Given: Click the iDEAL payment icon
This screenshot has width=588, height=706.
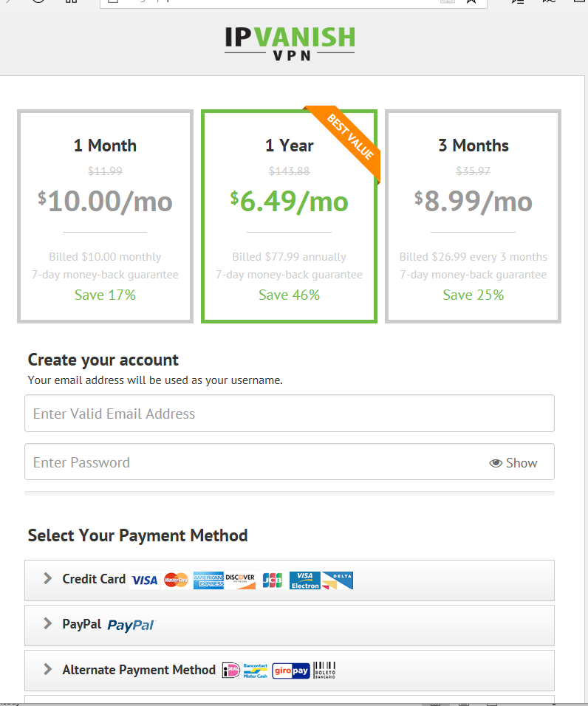Looking at the screenshot, I should pyautogui.click(x=231, y=671).
